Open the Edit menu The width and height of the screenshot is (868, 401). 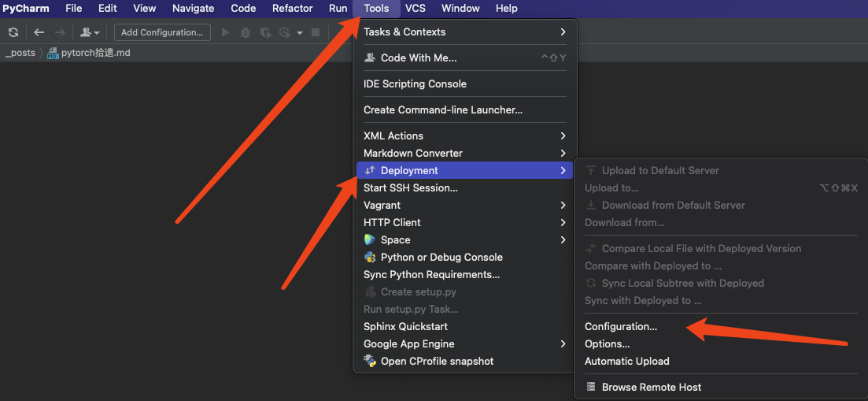click(x=107, y=9)
